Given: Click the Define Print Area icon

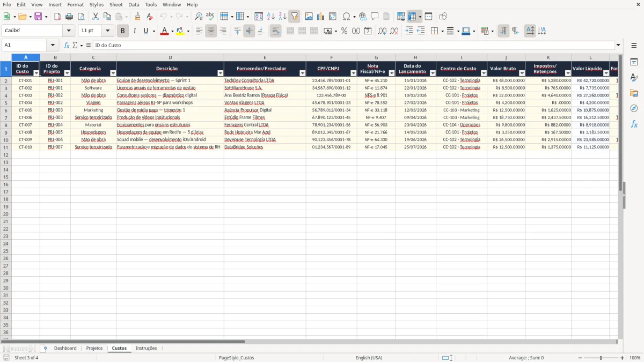Looking at the screenshot, I should pos(401,17).
